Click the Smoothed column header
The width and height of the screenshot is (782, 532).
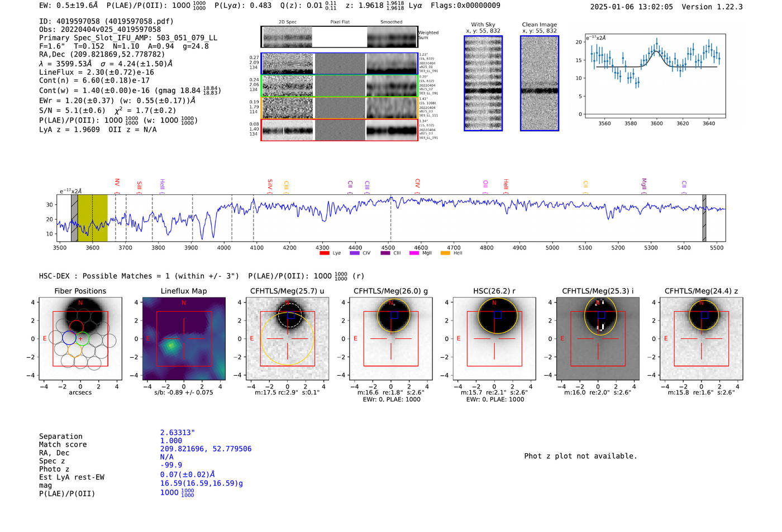click(392, 22)
